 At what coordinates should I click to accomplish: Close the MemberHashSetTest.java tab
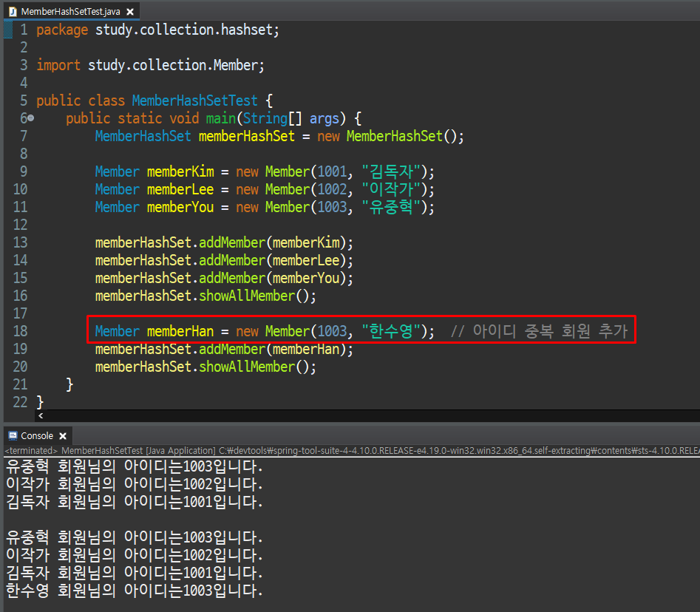(x=130, y=12)
